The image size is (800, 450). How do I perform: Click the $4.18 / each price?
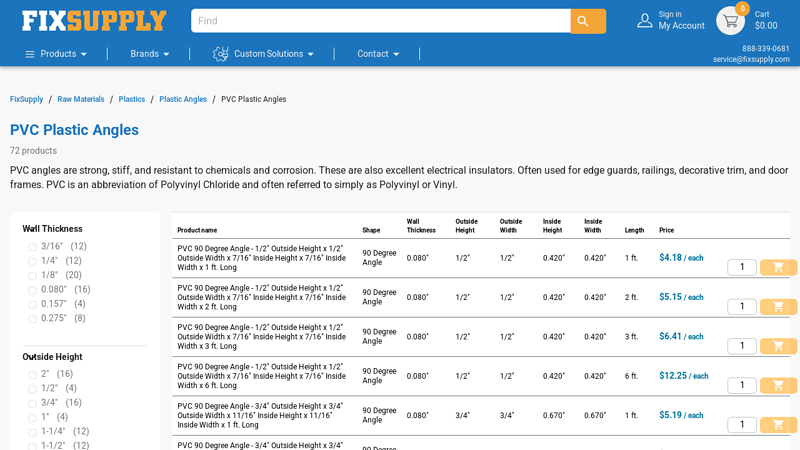(681, 258)
